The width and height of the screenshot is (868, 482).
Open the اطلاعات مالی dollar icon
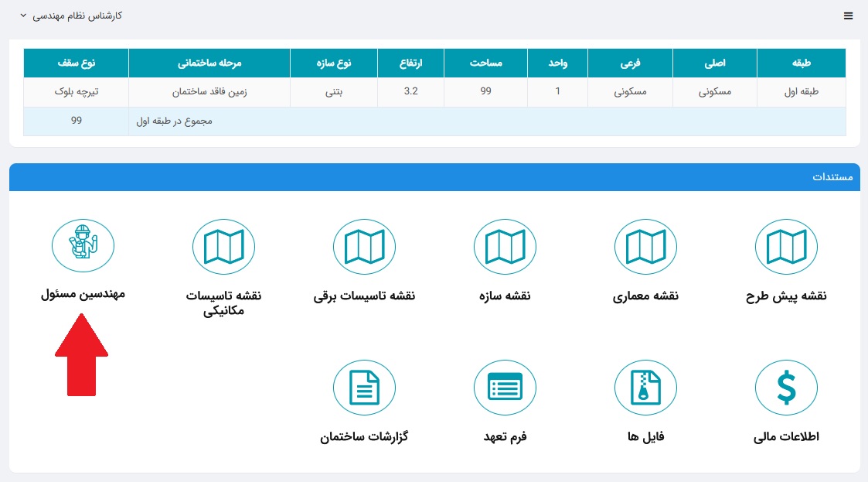click(x=786, y=387)
